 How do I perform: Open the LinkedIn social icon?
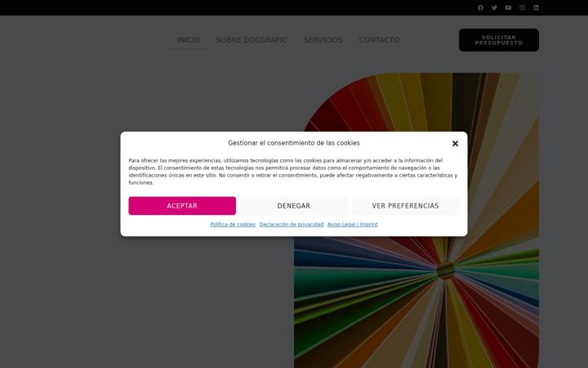coord(536,7)
